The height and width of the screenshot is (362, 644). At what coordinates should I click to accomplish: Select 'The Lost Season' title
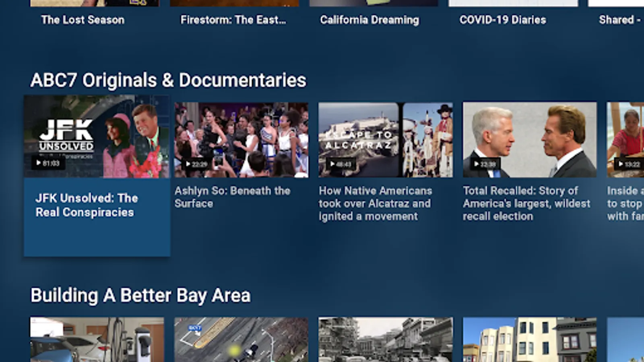[83, 20]
